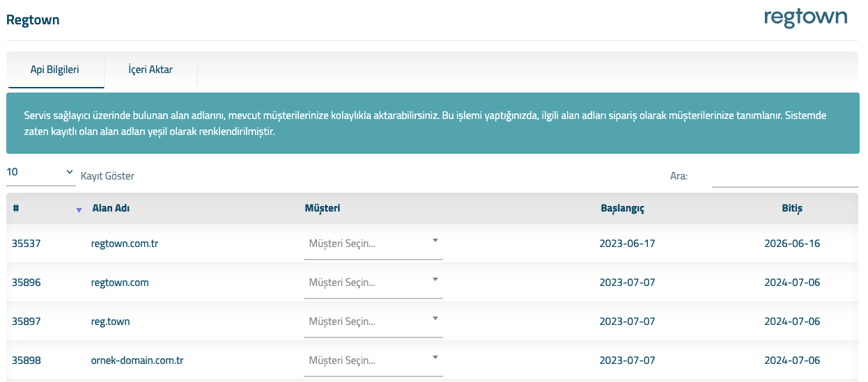Sort table by Alan Adı column

click(111, 209)
